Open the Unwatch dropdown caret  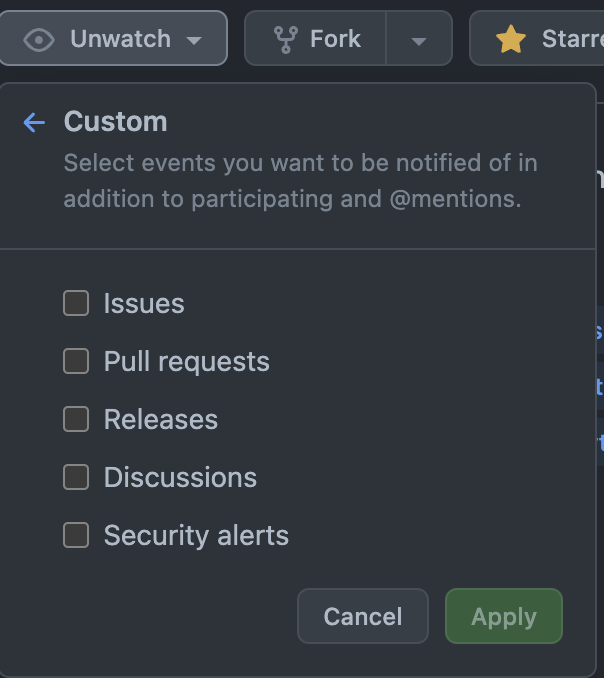(194, 41)
